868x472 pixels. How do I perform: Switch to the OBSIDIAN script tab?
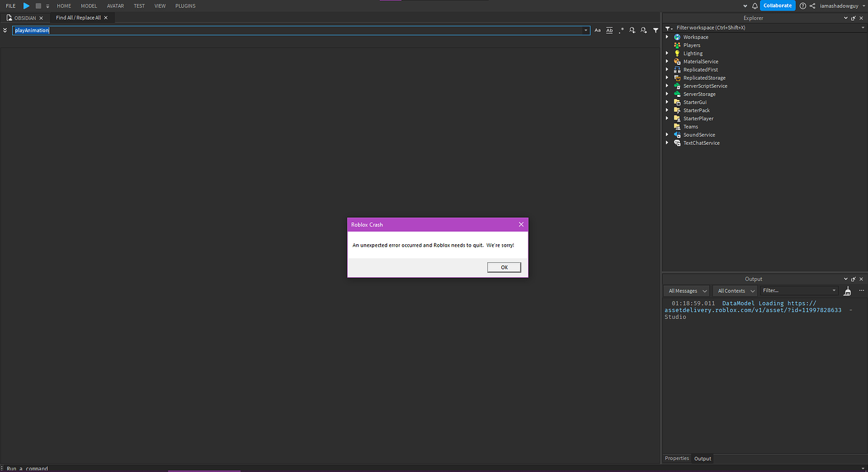pos(25,18)
